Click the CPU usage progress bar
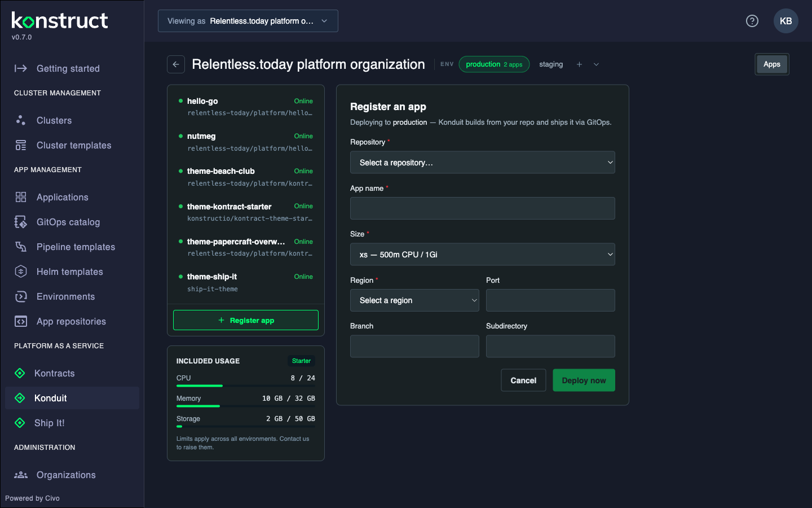812x508 pixels. tap(246, 386)
